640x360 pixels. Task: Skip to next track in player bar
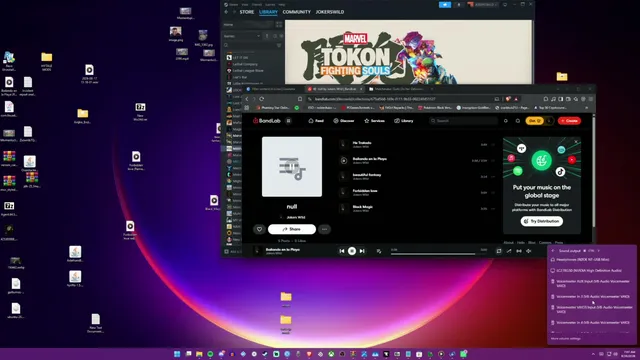tap(362, 251)
